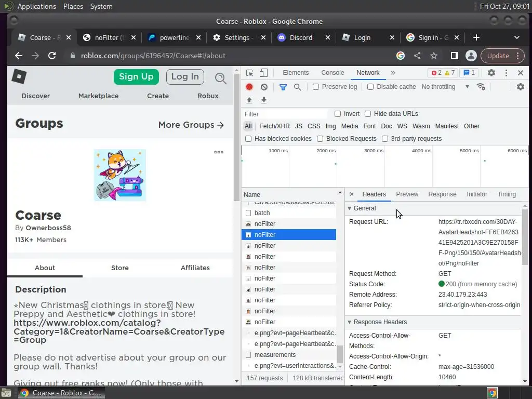Click the Google icon in address bar
Viewport: 532px width, 399px height.
tap(401, 56)
